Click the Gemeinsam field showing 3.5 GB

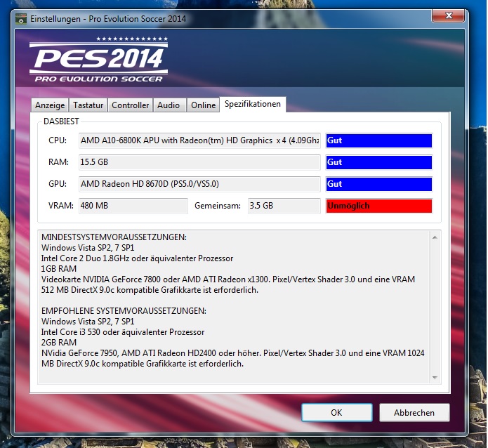point(284,206)
